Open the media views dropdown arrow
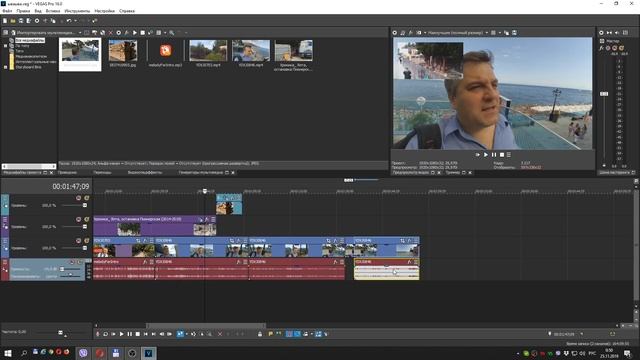Image resolution: width=640 pixels, height=360 pixels. pyautogui.click(x=165, y=33)
